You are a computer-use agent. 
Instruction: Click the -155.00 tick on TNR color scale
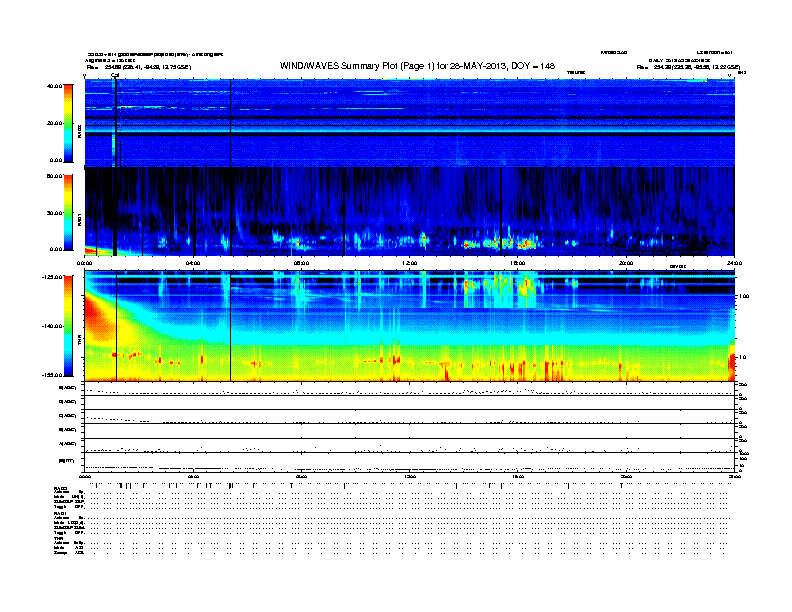52,375
